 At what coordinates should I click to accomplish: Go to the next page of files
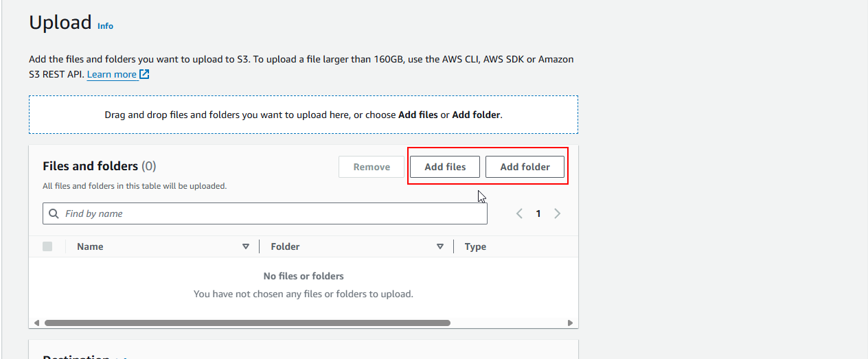[x=557, y=213]
